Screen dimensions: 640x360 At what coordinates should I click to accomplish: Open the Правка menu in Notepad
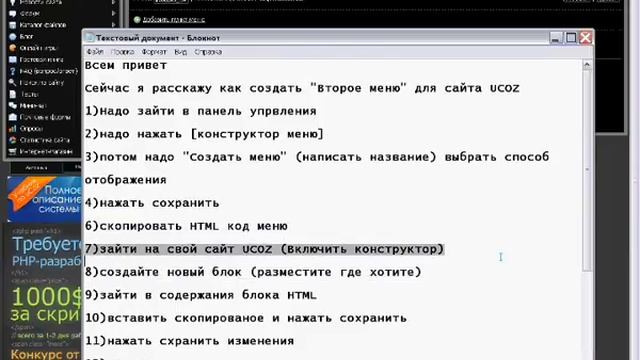point(122,52)
